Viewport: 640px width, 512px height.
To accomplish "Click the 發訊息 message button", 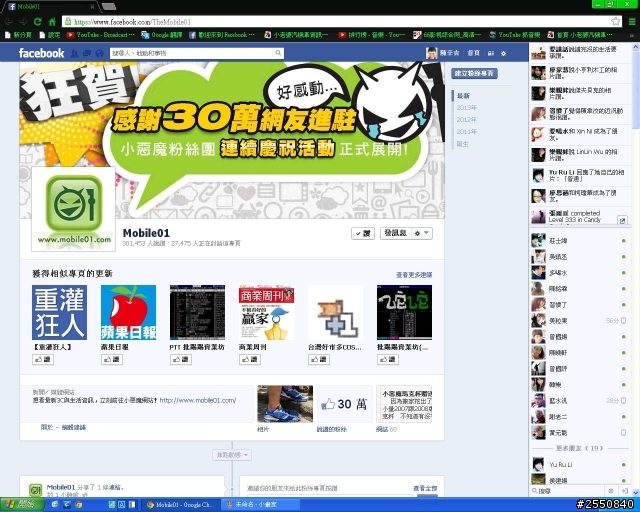I will [x=396, y=233].
